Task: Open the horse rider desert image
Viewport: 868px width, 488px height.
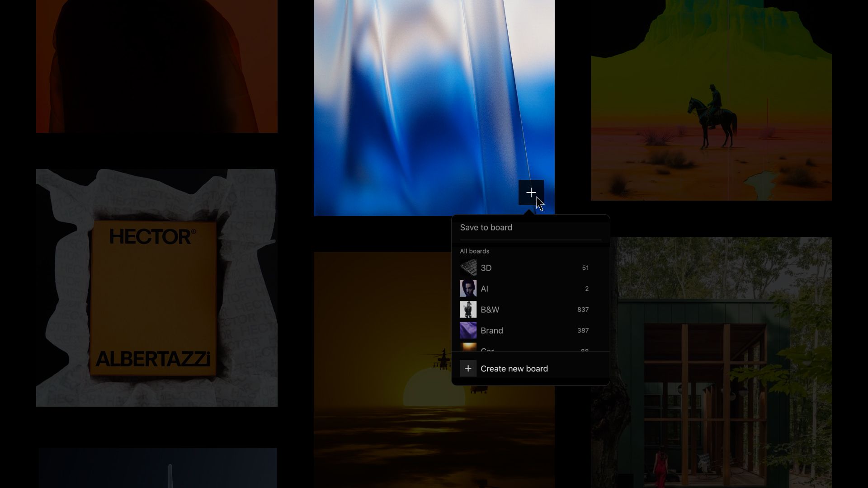Action: pos(711,100)
